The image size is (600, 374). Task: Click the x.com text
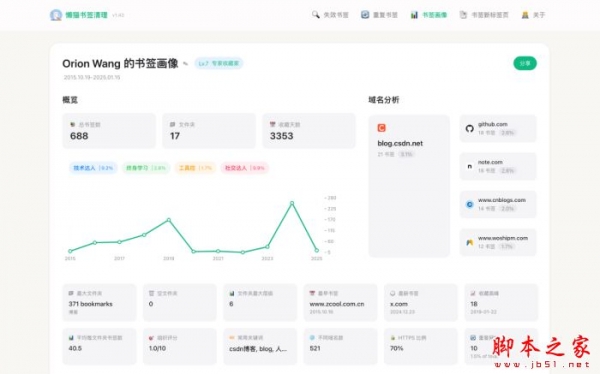(399, 304)
